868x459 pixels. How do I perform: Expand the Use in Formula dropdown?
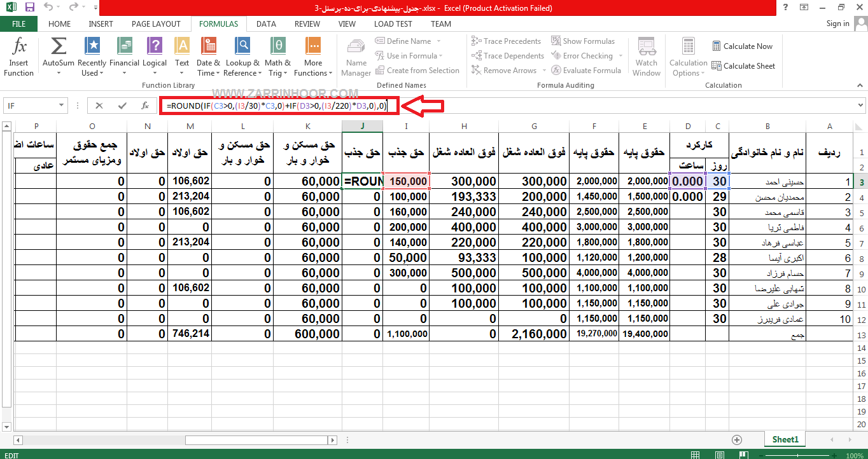[x=441, y=56]
